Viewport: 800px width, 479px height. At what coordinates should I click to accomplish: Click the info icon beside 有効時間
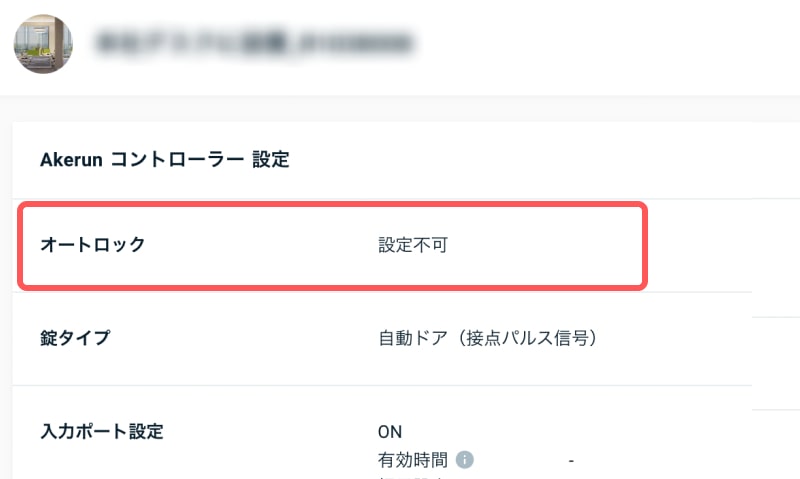pos(464,460)
